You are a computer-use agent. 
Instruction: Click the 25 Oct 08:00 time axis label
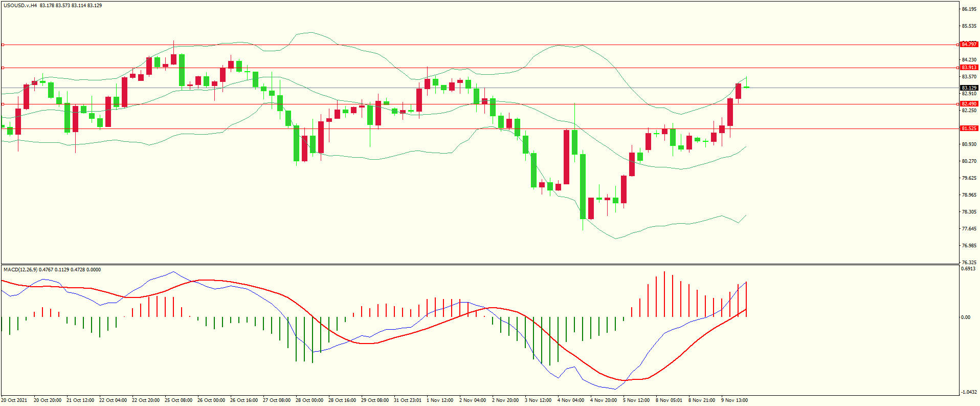[179, 400]
